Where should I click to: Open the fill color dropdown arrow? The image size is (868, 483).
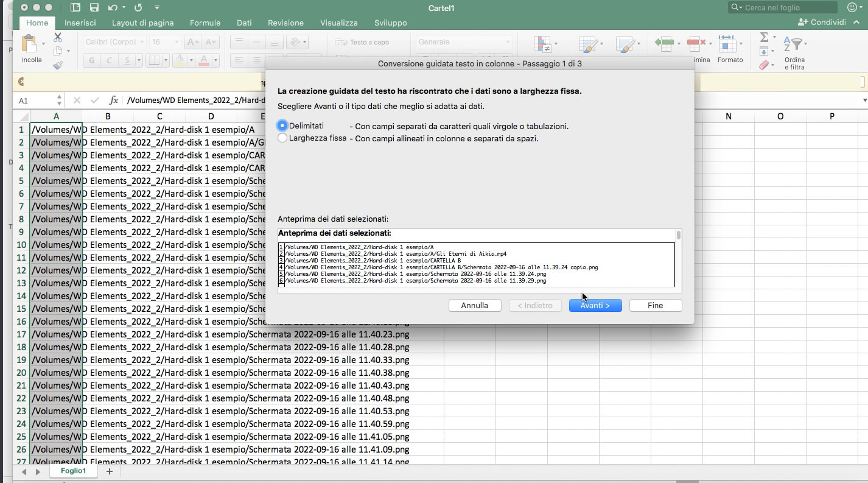pos(191,60)
